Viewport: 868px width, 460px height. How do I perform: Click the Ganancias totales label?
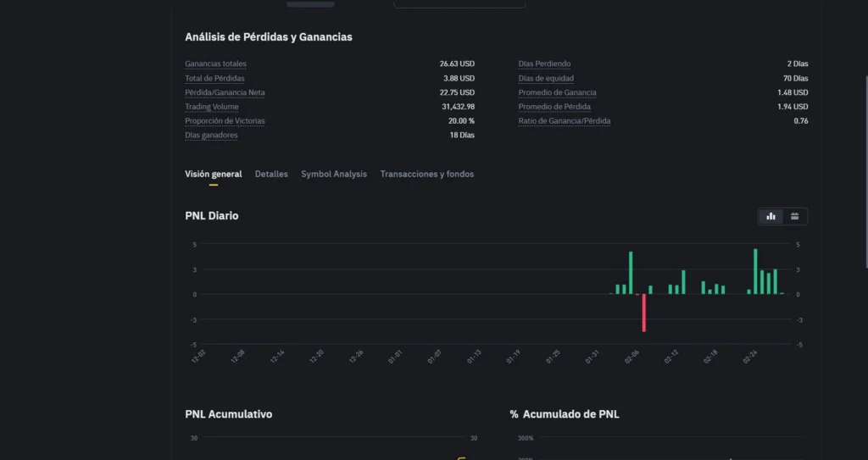click(x=215, y=64)
